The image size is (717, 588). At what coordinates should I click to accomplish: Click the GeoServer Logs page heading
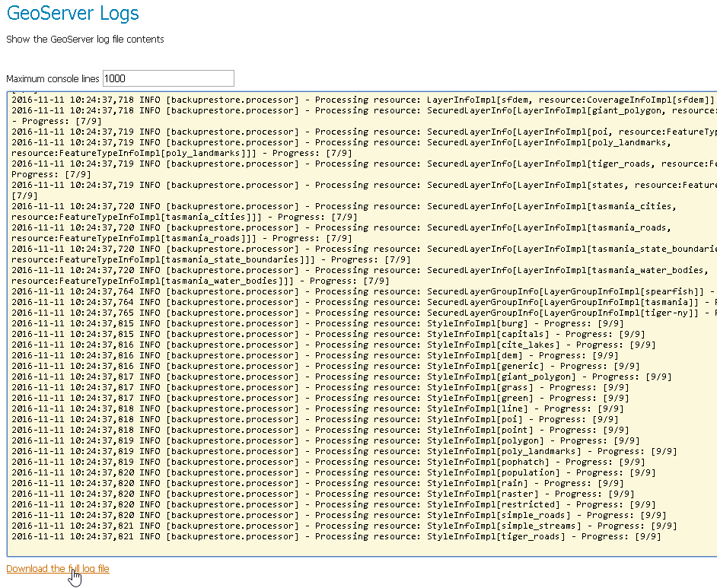pos(72,13)
